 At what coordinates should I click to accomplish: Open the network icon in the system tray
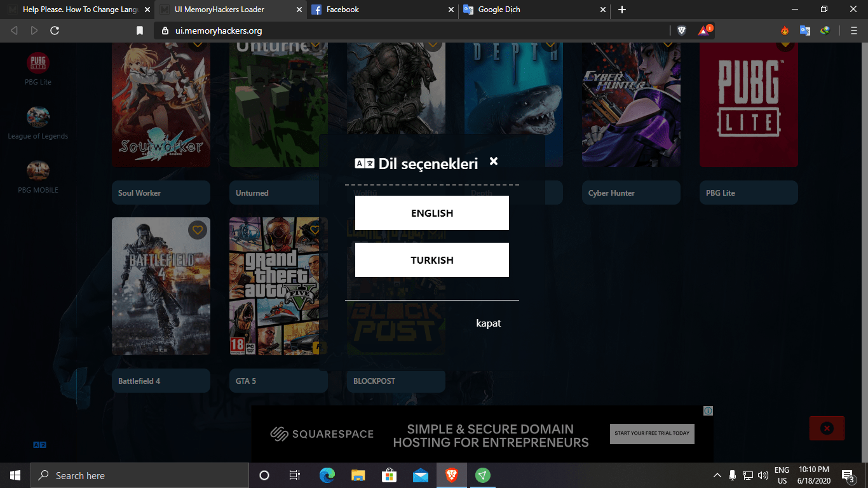pyautogui.click(x=748, y=475)
